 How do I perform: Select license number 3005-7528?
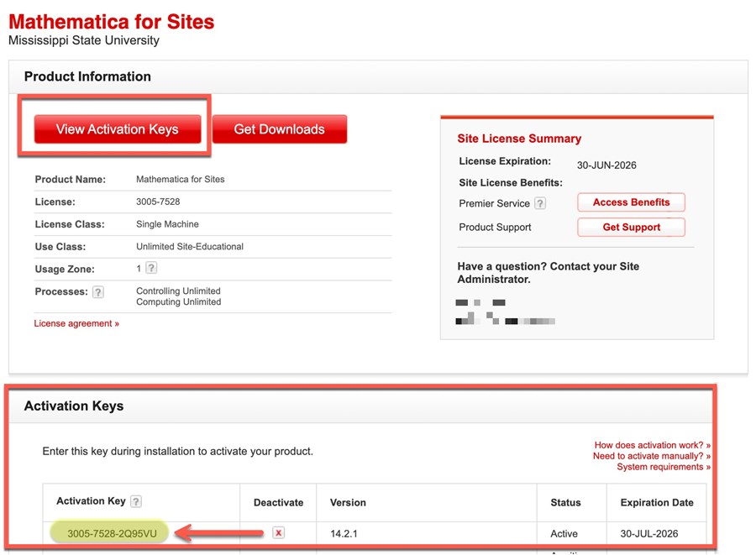pyautogui.click(x=158, y=202)
